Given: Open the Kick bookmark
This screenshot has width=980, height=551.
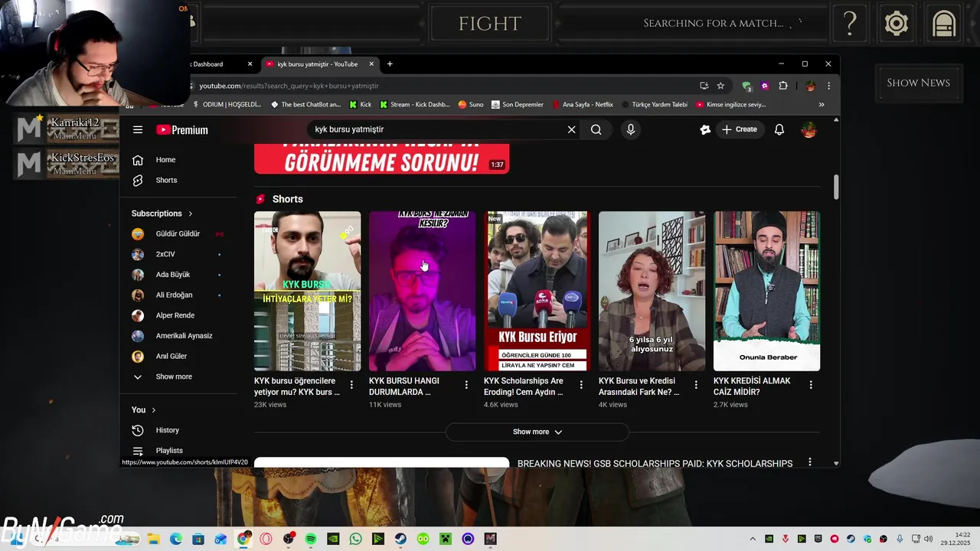Looking at the screenshot, I should tap(360, 105).
